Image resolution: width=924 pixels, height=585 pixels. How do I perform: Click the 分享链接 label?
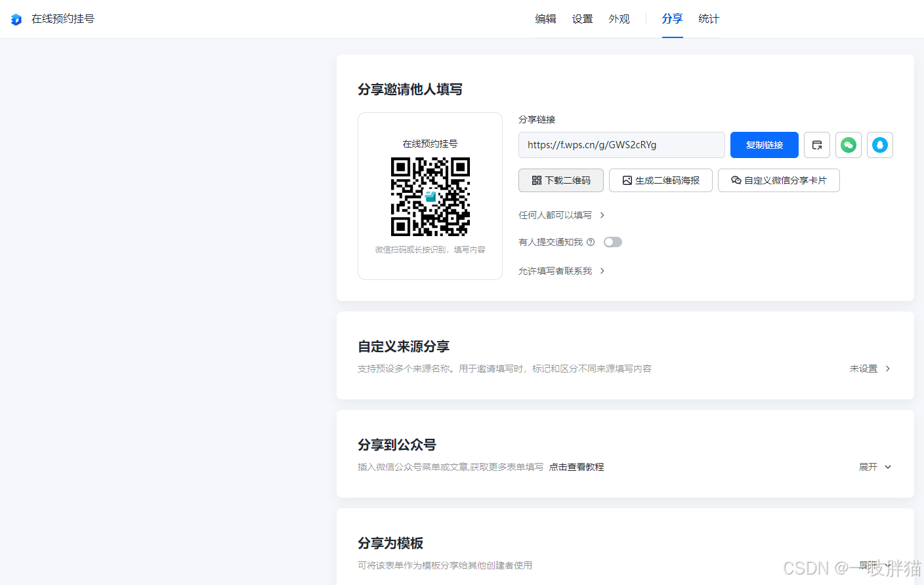(x=537, y=119)
